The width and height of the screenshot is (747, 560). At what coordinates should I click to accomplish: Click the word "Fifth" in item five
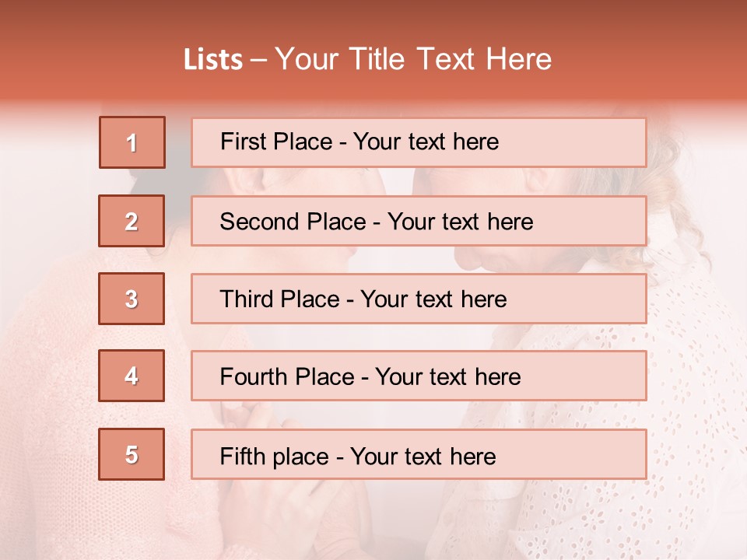point(243,456)
